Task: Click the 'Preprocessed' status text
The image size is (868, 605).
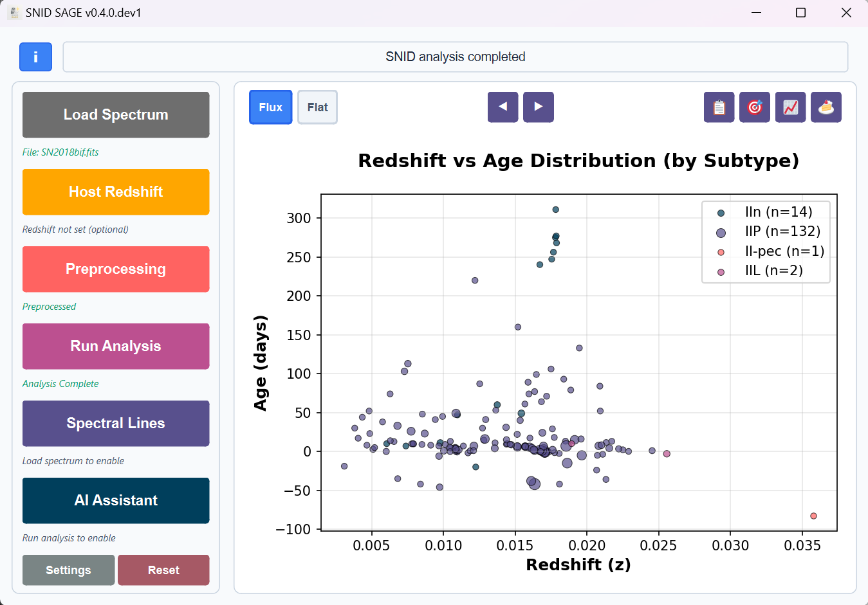Action: (49, 307)
